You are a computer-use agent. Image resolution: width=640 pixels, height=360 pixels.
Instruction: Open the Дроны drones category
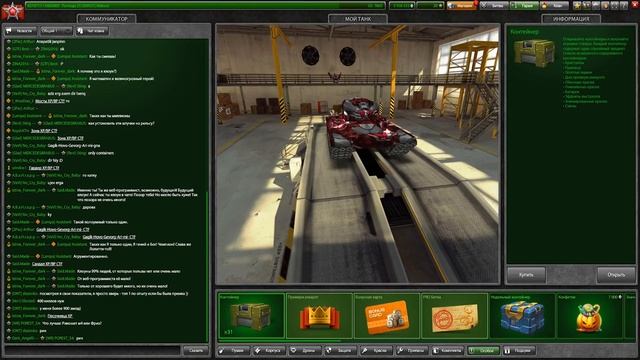click(304, 350)
